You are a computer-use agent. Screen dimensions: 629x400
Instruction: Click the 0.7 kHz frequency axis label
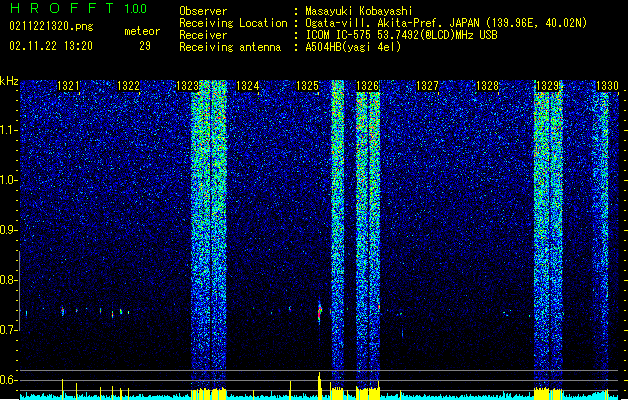8,330
